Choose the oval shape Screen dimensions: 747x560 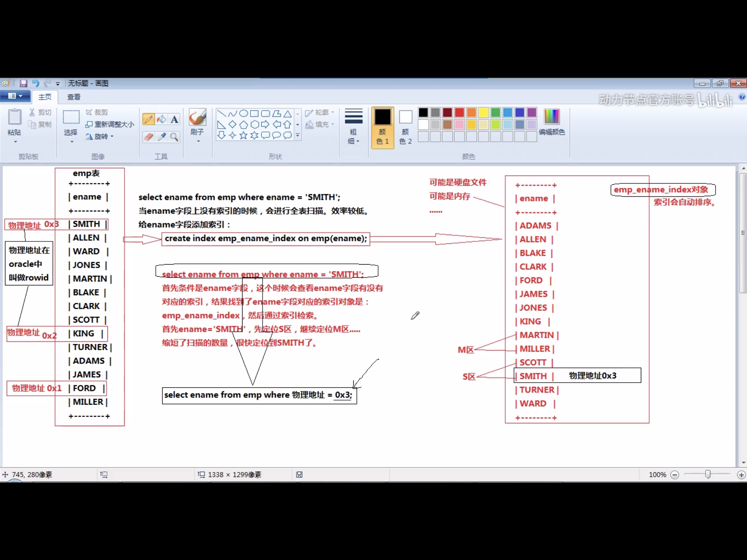pos(244,113)
